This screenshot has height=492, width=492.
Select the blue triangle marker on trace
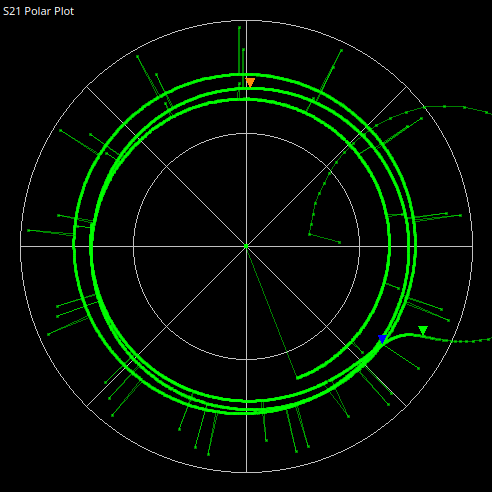click(x=382, y=339)
